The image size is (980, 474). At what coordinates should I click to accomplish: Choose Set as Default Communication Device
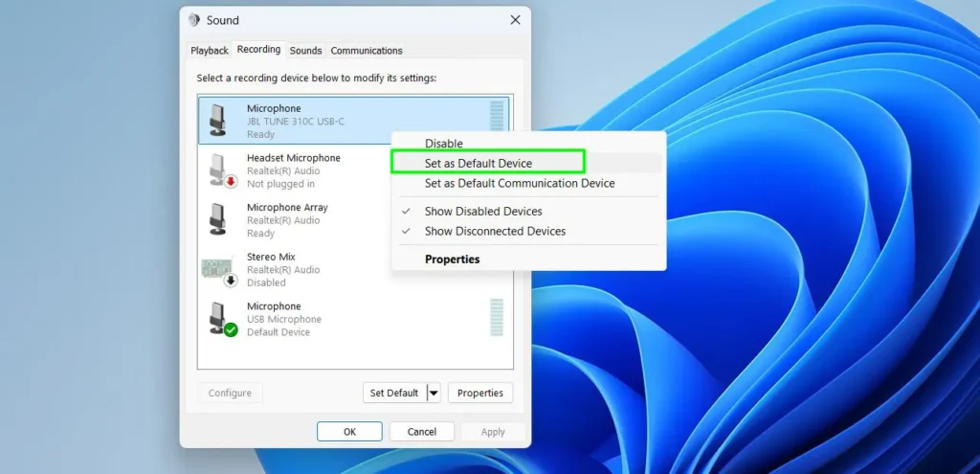[520, 183]
